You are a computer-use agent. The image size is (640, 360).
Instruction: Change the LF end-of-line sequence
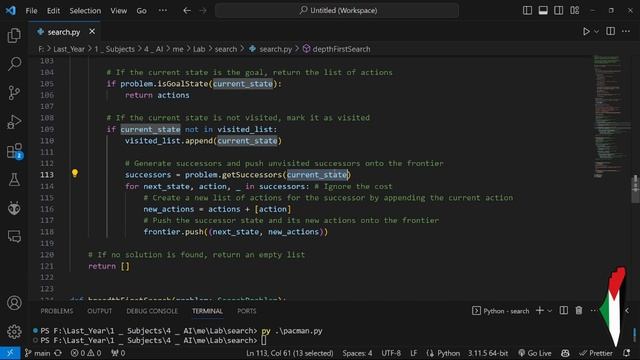[413, 353]
